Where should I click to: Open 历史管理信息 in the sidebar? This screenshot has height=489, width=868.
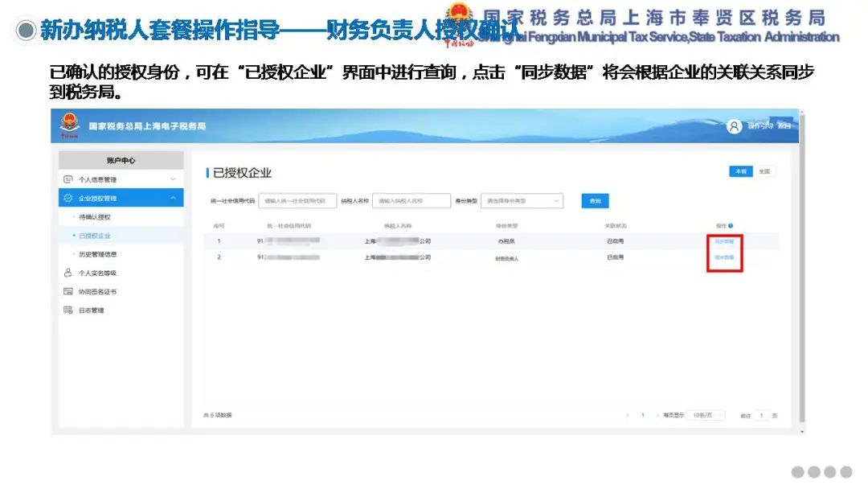98,254
